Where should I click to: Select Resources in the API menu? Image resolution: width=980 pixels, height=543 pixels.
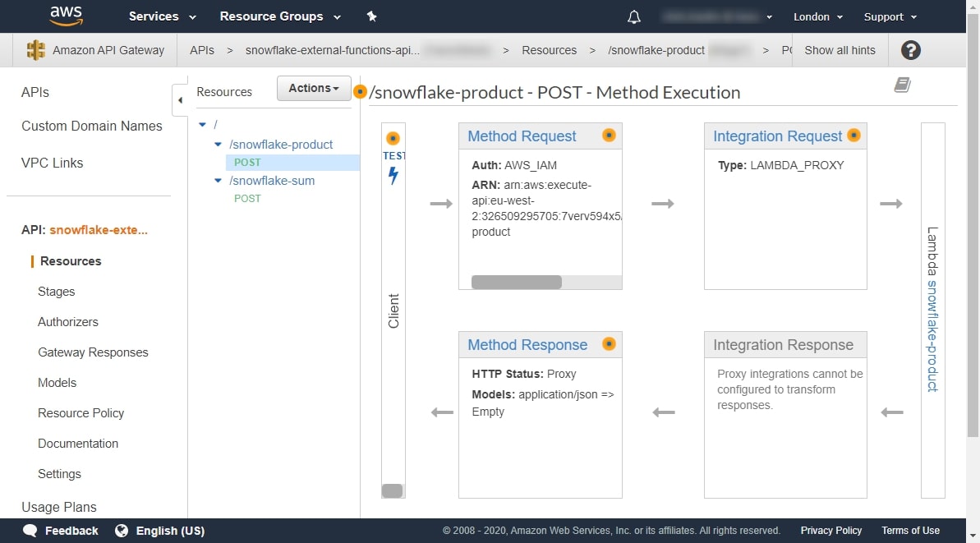pos(71,261)
